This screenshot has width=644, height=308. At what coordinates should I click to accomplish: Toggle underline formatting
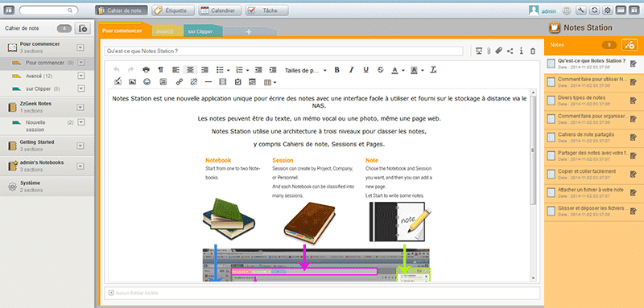click(365, 70)
